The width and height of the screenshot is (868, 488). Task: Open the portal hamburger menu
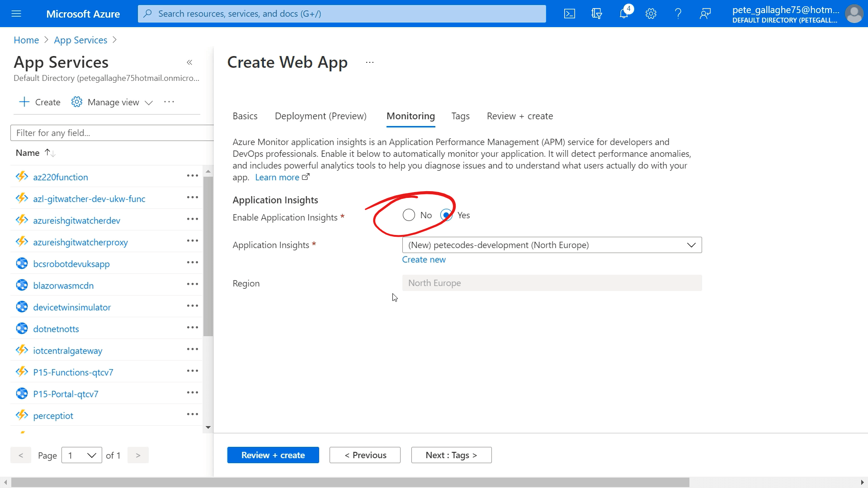pos(16,14)
